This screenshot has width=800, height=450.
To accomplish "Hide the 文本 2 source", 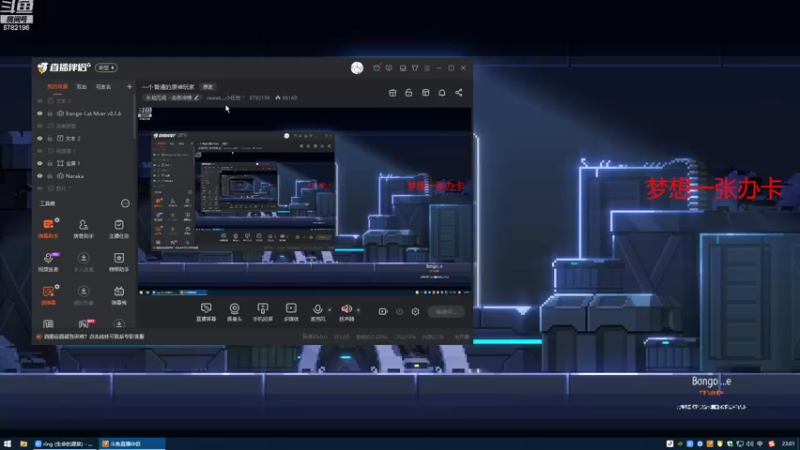I will [x=40, y=138].
